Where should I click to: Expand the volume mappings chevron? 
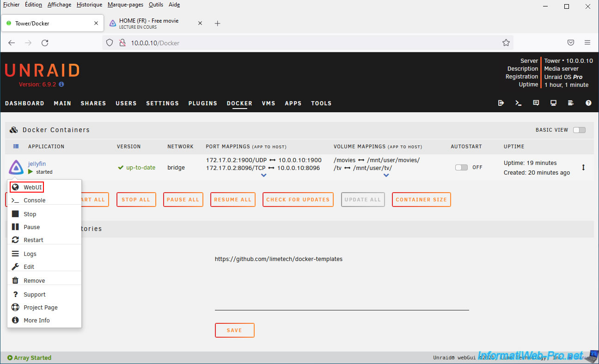(x=386, y=176)
